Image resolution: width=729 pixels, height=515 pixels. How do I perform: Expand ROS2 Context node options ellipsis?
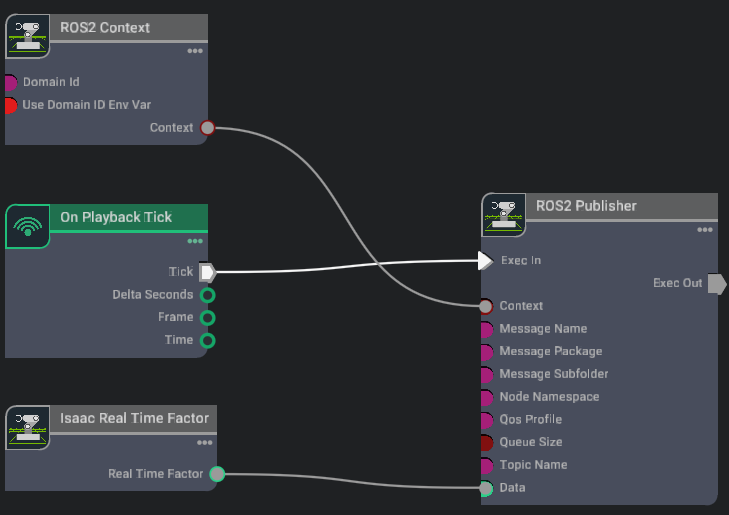click(195, 52)
